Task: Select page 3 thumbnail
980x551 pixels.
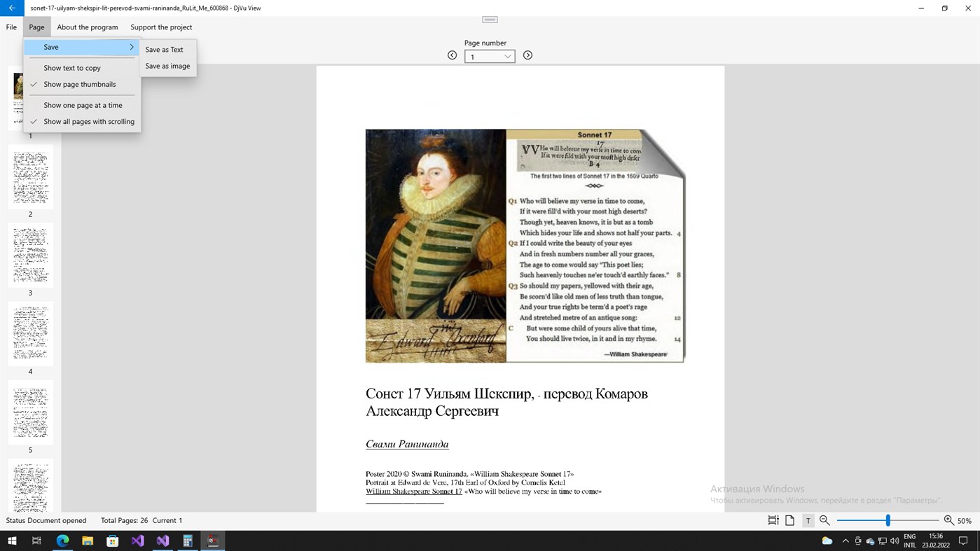Action: [30, 255]
